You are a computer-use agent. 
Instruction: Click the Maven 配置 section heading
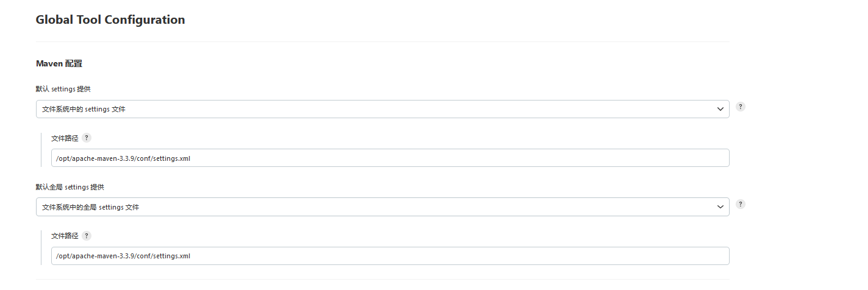click(59, 63)
